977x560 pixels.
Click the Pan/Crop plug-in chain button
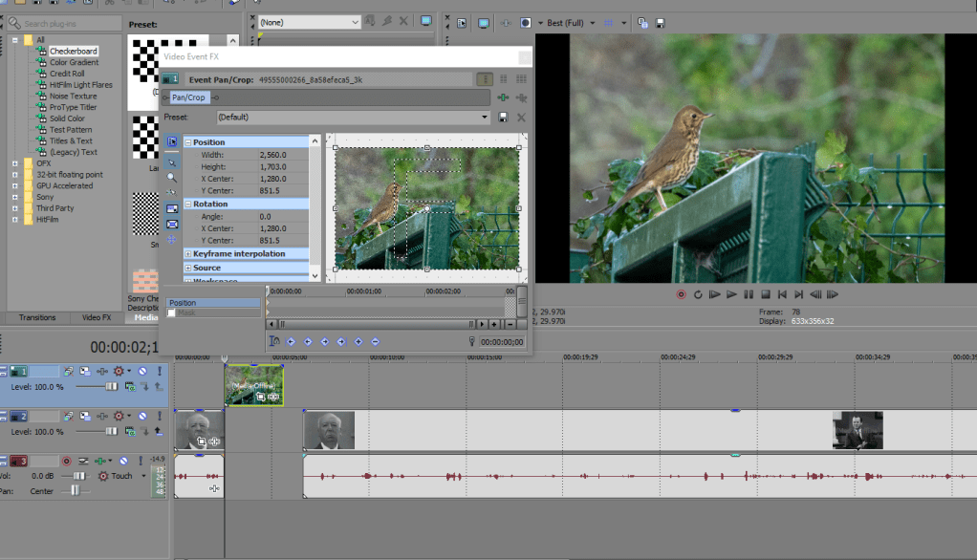pos(188,97)
